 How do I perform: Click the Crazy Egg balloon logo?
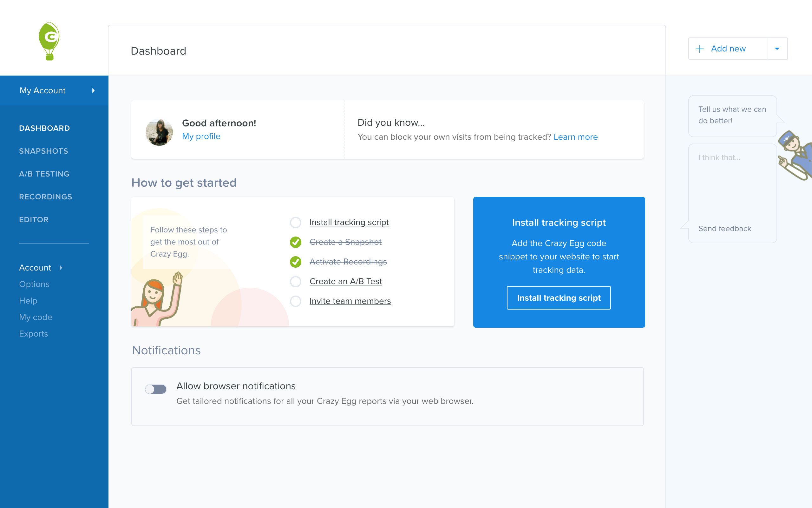49,41
